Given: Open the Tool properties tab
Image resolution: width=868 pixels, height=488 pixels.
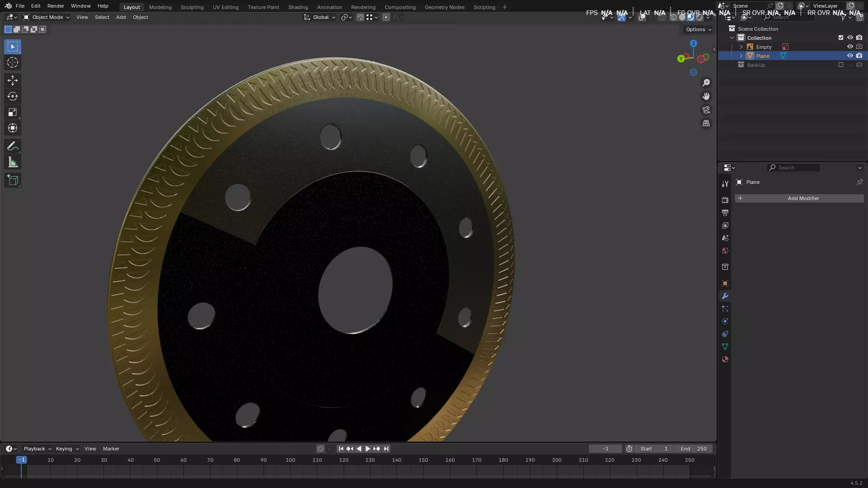Looking at the screenshot, I should pos(725,184).
